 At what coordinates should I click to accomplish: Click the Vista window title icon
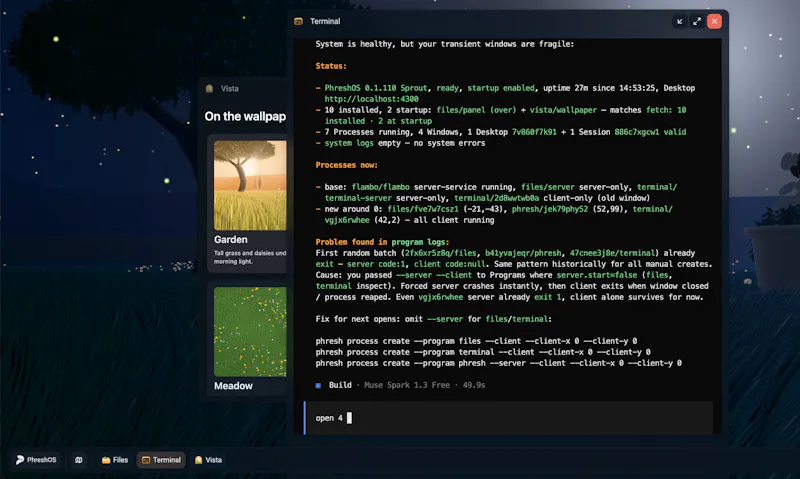tap(209, 88)
